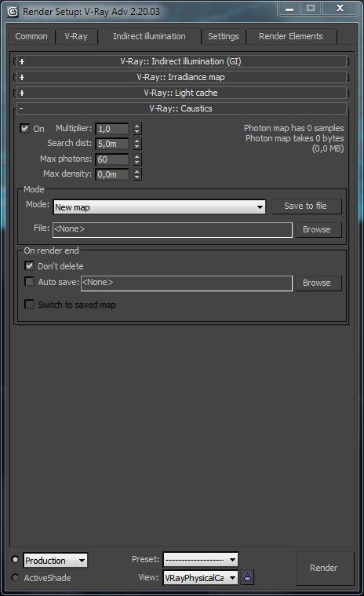Open the View dropdown showing VRayPhysicalCa
Image resolution: width=364 pixels, height=596 pixels.
(200, 578)
